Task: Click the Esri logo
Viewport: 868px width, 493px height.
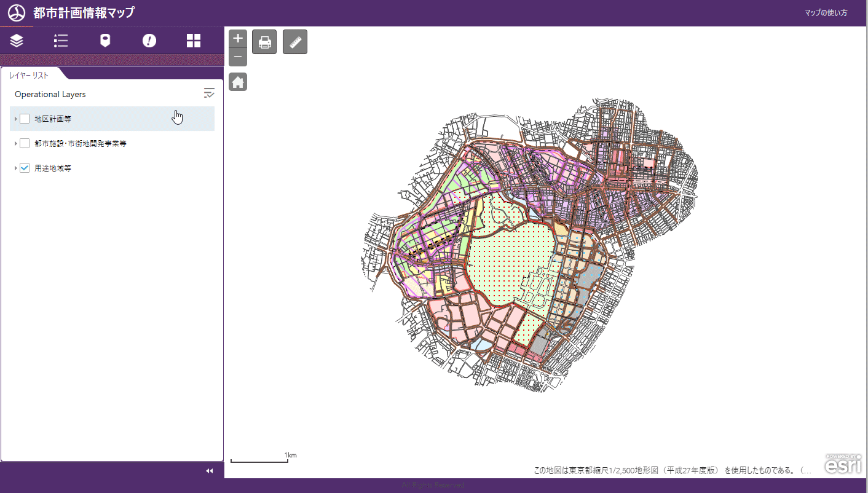Action: click(x=843, y=465)
